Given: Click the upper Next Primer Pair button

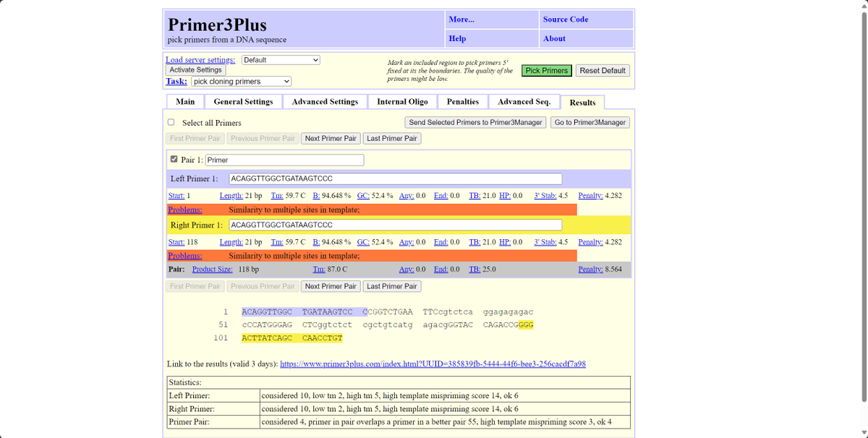Looking at the screenshot, I should (x=331, y=139).
